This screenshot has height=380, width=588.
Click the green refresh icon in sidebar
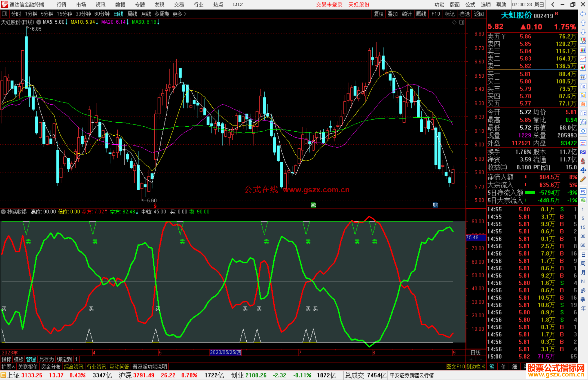pyautogui.click(x=583, y=200)
